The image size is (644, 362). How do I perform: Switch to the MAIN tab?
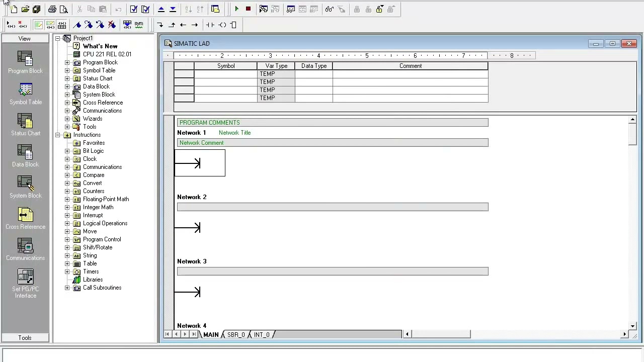pos(211,335)
